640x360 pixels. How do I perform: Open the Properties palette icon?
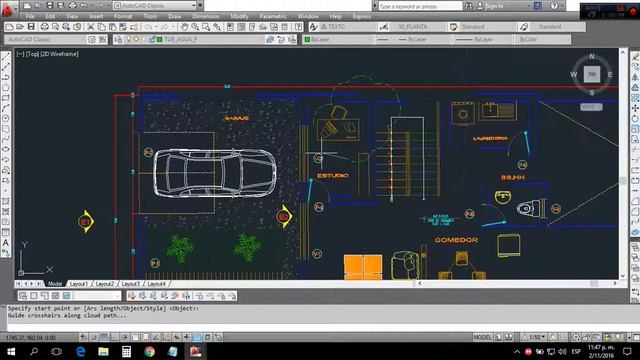[230, 27]
